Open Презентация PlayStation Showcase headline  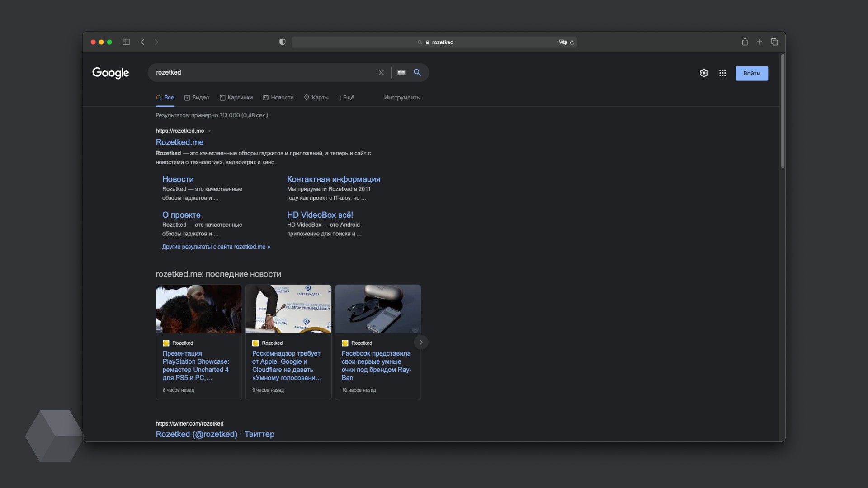tap(197, 366)
